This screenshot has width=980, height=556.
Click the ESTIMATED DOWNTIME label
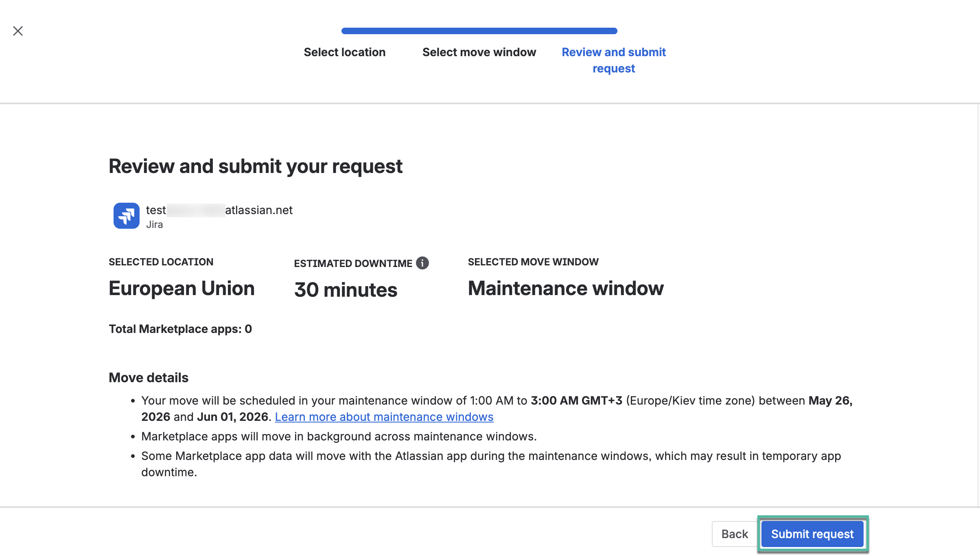pos(353,263)
